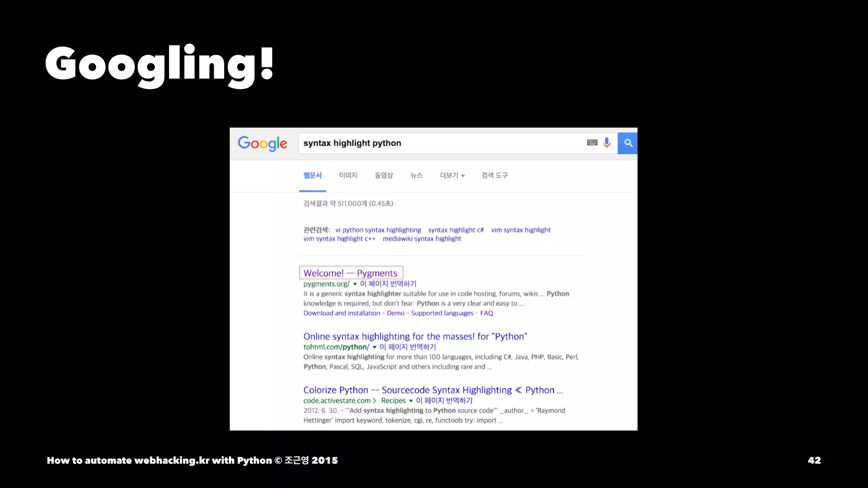The height and width of the screenshot is (488, 868).
Task: Translate the code.activestate.com page via 이 페이지 번역하기
Action: point(444,401)
